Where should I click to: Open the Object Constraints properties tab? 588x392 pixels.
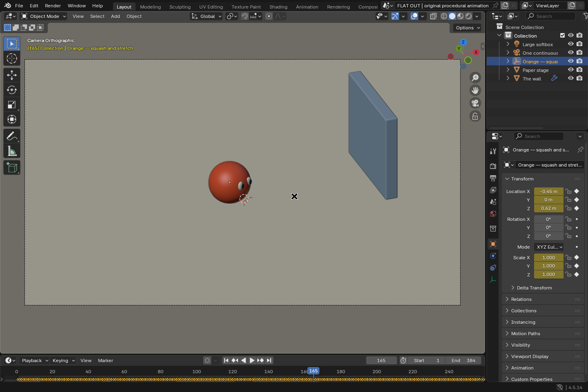[x=493, y=268]
